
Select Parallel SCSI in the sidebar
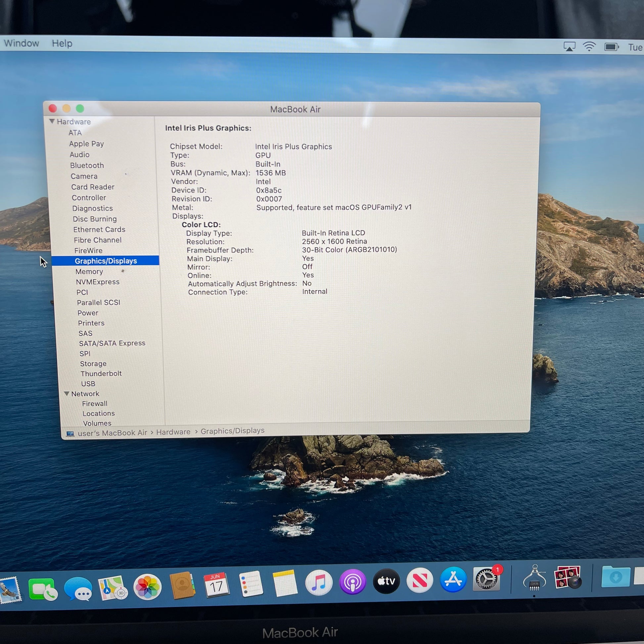point(99,302)
